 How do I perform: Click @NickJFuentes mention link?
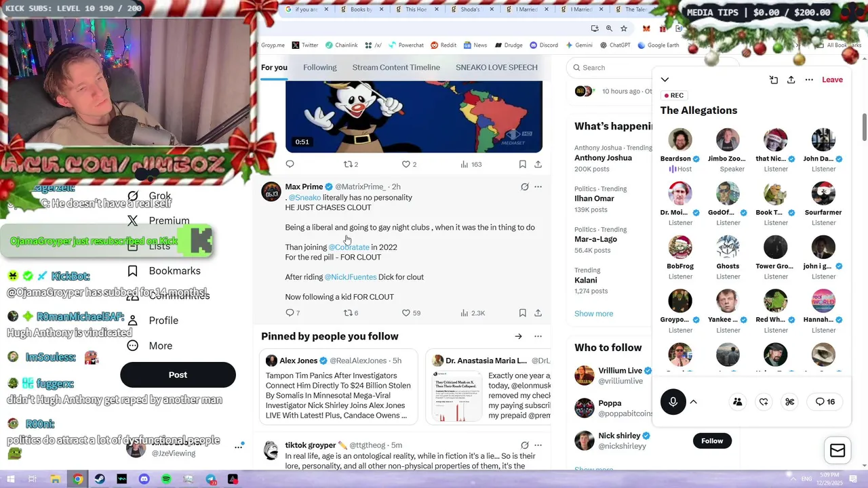[x=350, y=277]
